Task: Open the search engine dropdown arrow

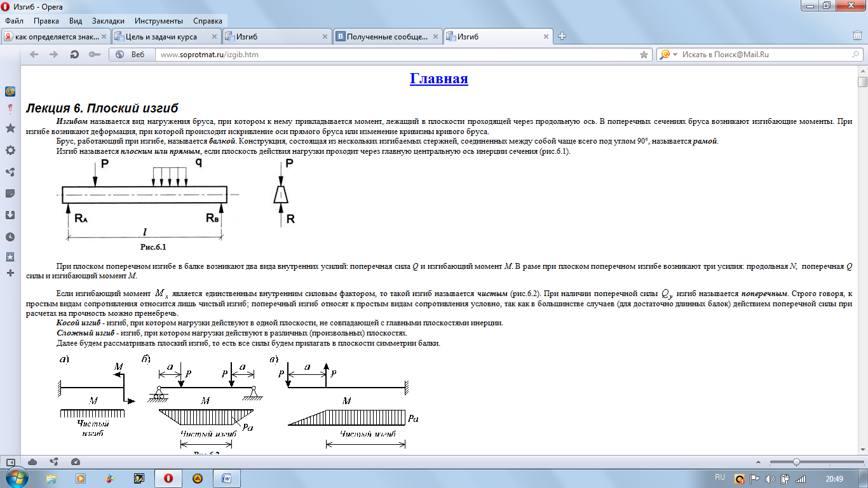Action: [675, 55]
